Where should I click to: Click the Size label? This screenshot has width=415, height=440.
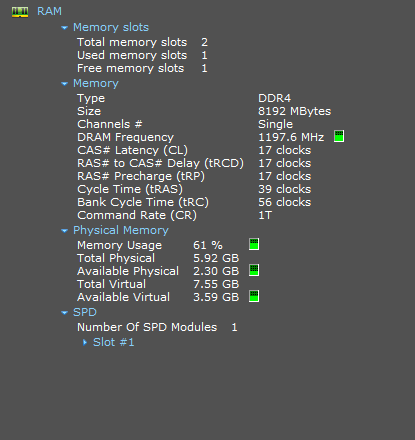pyautogui.click(x=89, y=111)
